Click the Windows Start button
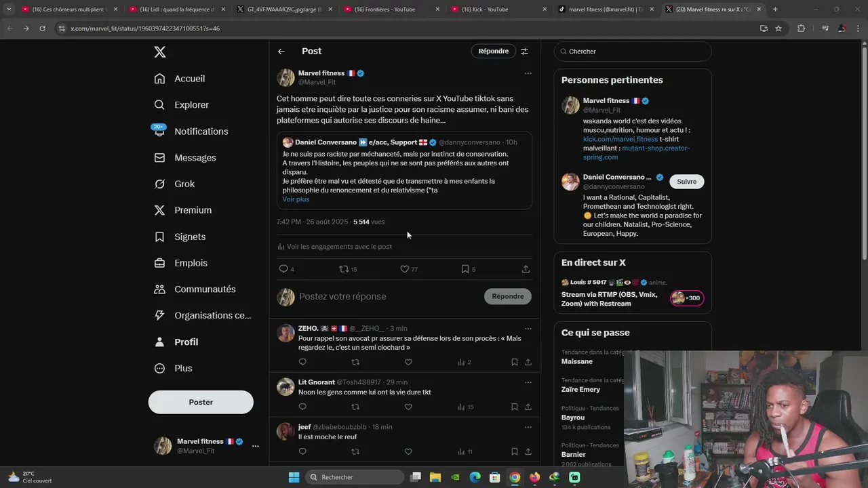 (294, 477)
